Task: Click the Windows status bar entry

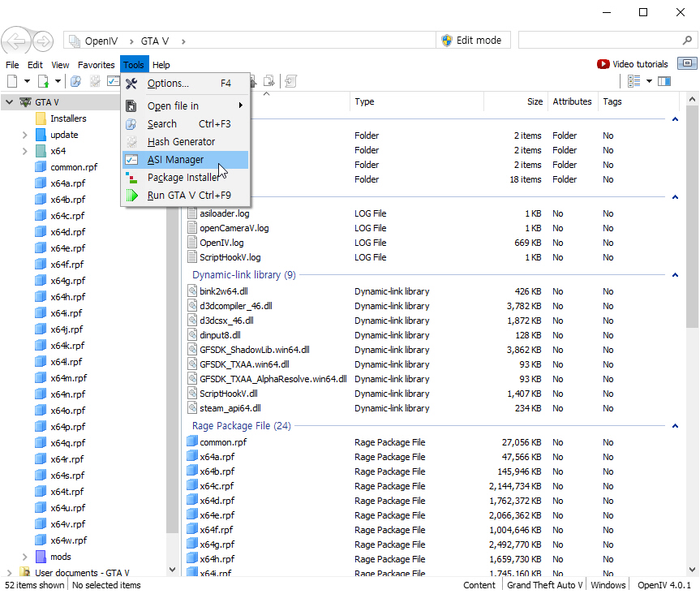Action: pyautogui.click(x=608, y=585)
